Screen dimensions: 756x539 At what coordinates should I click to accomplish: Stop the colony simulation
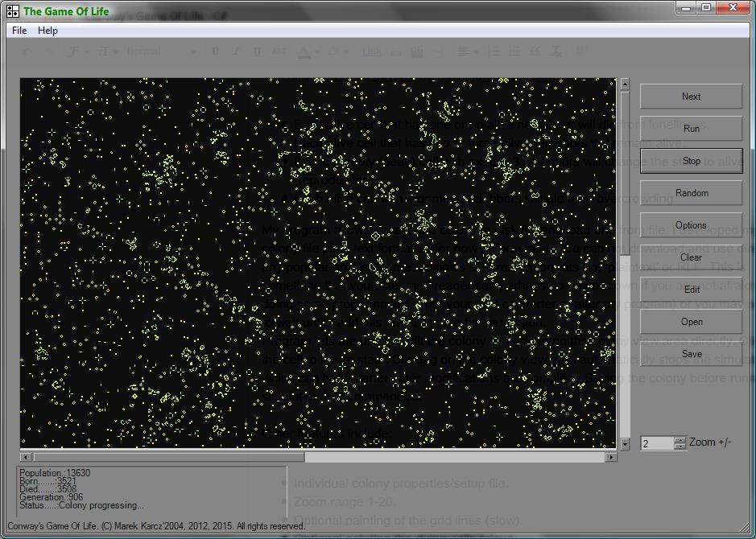coord(691,160)
